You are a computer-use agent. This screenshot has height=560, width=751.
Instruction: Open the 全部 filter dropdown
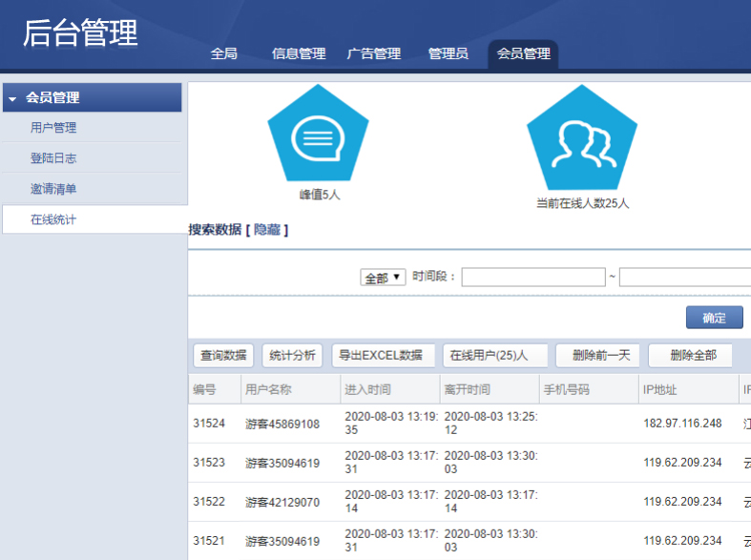384,278
